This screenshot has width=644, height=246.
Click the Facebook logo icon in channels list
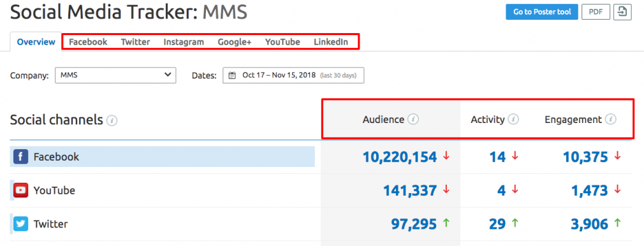pyautogui.click(x=20, y=157)
